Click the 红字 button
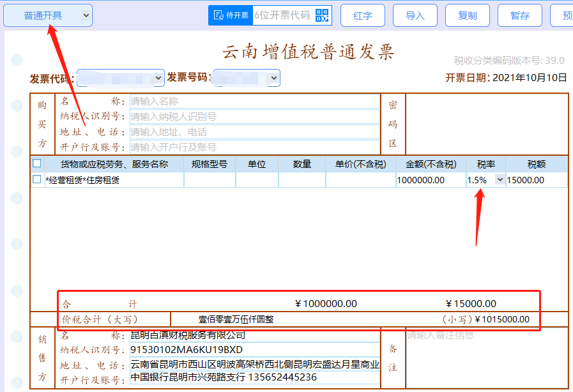Screen dimensions: 573x392 [363, 15]
